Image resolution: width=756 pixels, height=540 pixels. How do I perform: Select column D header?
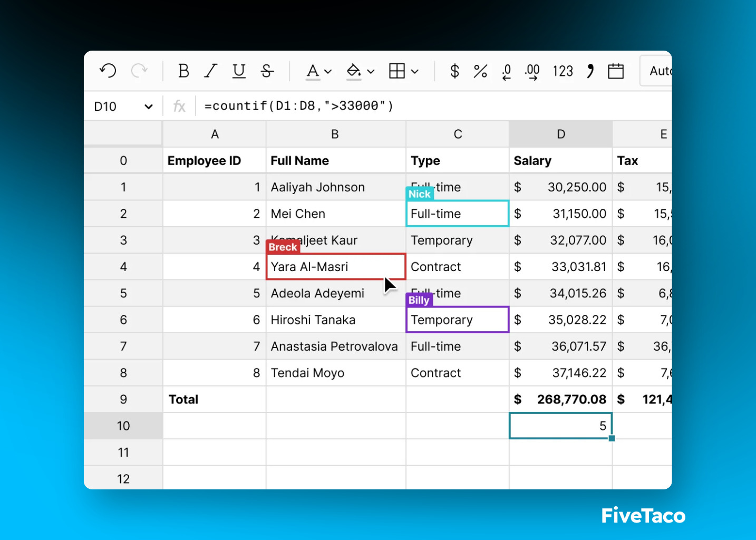pos(561,134)
